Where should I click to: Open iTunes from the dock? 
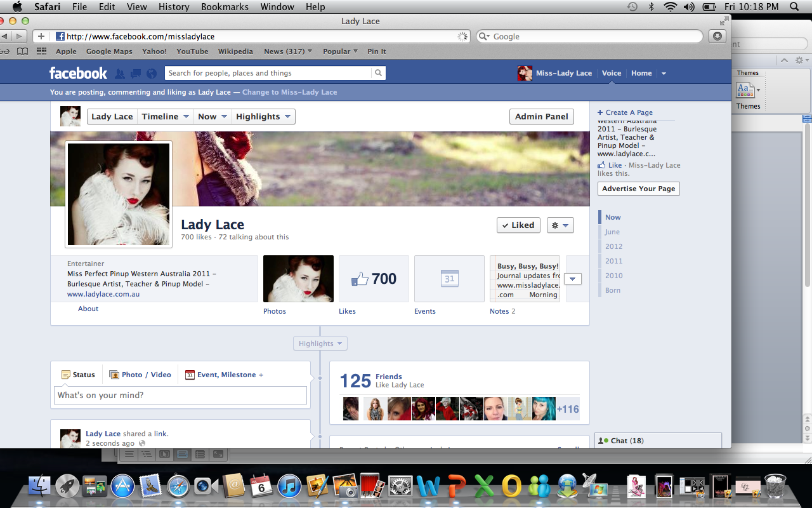tap(289, 486)
